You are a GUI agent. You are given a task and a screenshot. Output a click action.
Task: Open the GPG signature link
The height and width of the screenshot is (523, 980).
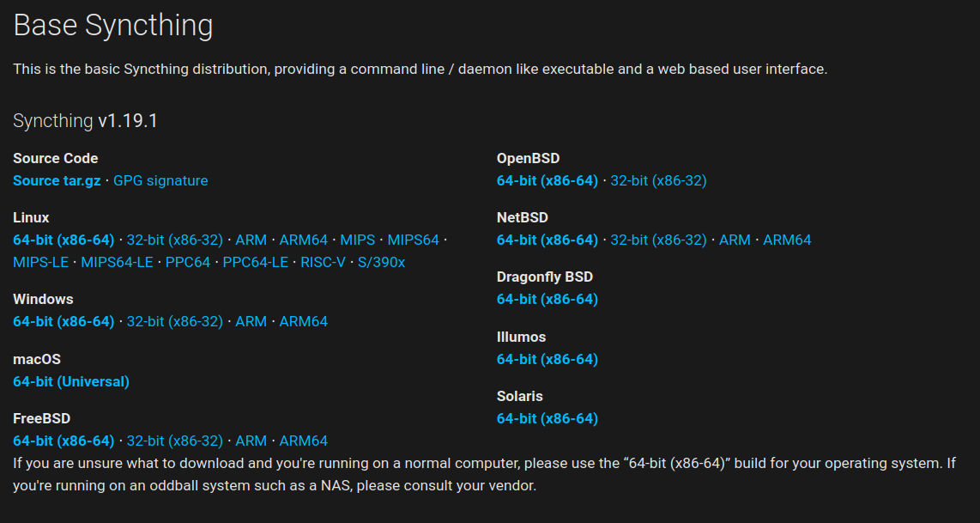(x=160, y=181)
